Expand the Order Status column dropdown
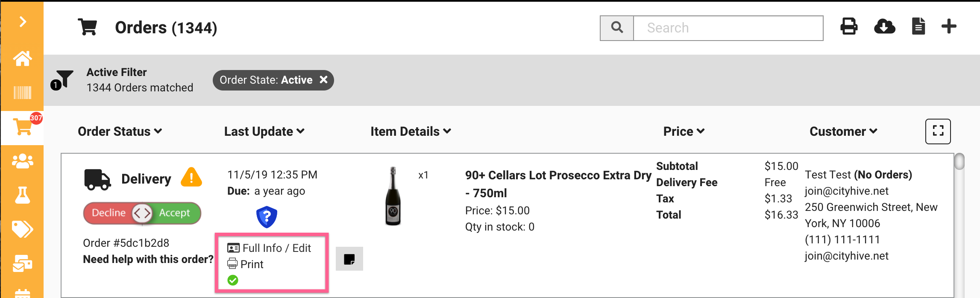The image size is (980, 298). pos(120,131)
